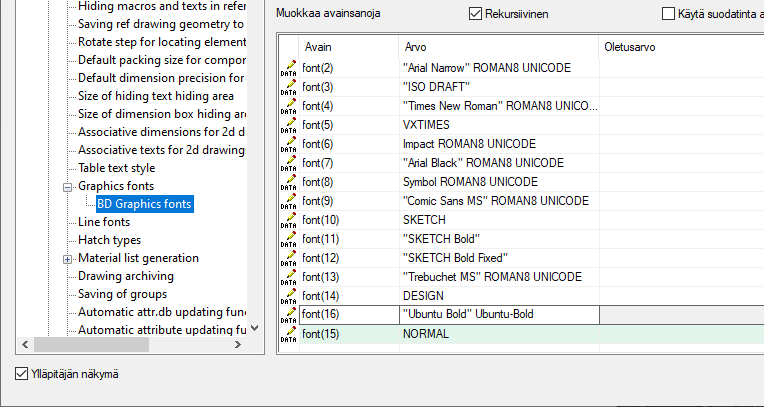Enable the Käytä suodatinta checkbox
The width and height of the screenshot is (764, 409).
669,14
